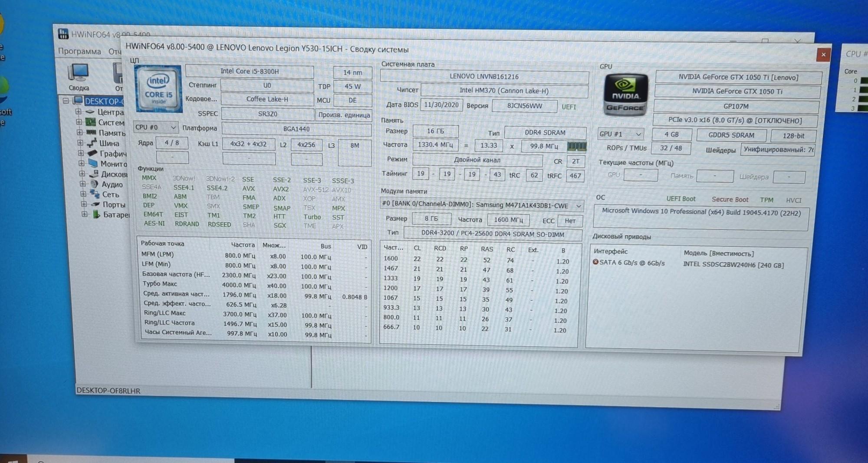Viewport: 868px width, 463px height.
Task: Click the 45 W TDP value
Action: pyautogui.click(x=352, y=86)
